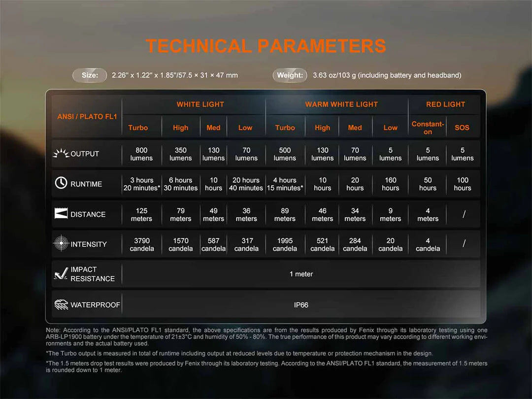This screenshot has width=532, height=399.
Task: Select the Size label badge
Action: (90, 75)
